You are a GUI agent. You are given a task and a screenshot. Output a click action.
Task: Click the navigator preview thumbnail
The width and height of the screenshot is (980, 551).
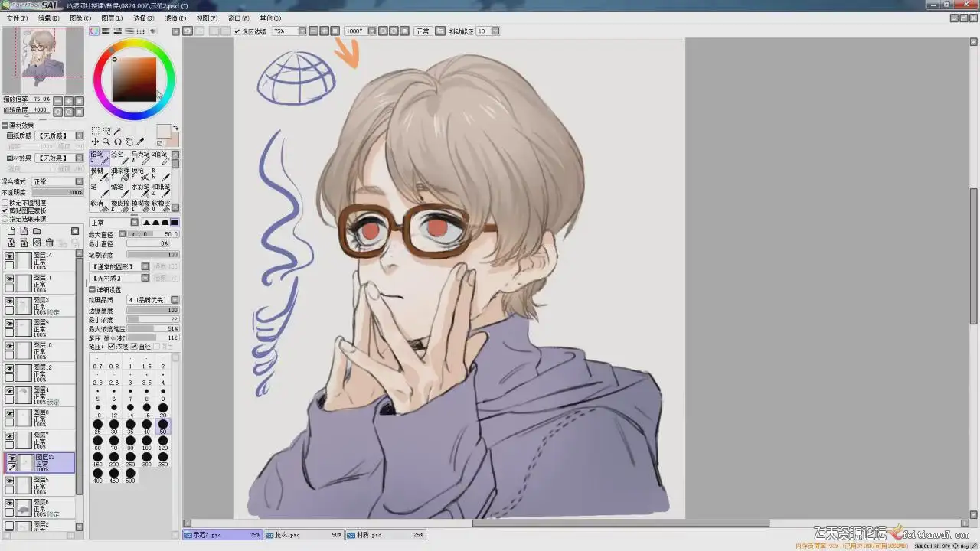(x=42, y=60)
